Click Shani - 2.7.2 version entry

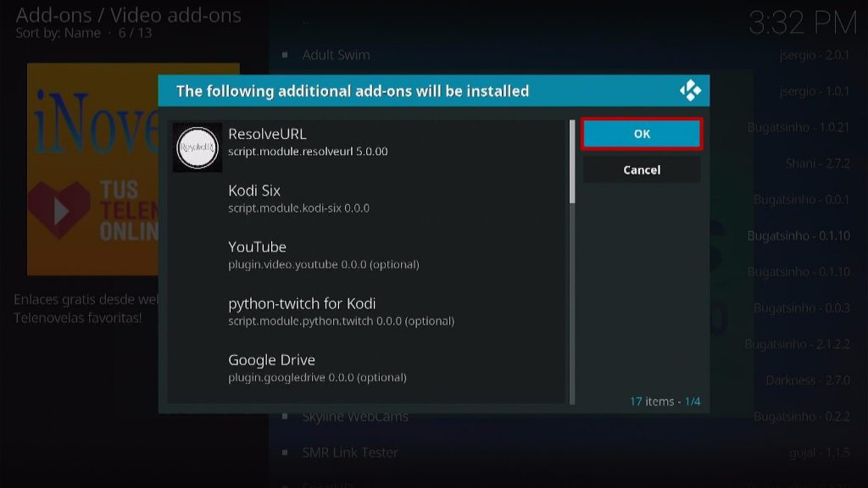pos(818,164)
